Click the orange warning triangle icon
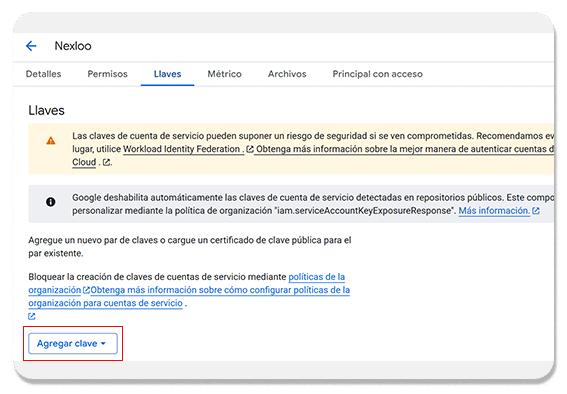This screenshot has width=567, height=394. pos(51,141)
